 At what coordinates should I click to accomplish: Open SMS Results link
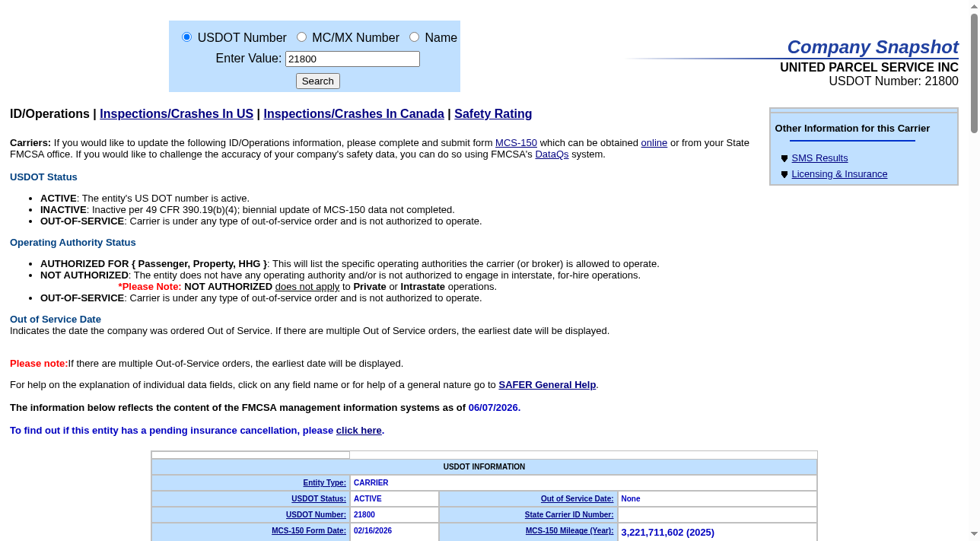tap(819, 158)
